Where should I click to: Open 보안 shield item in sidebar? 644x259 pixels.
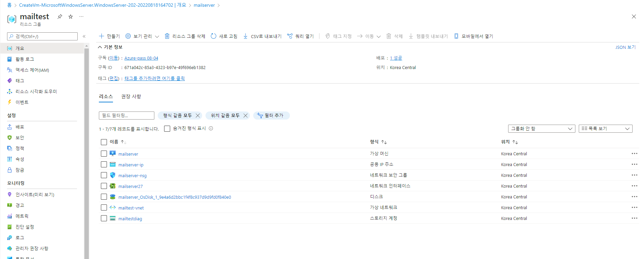(x=42, y=137)
